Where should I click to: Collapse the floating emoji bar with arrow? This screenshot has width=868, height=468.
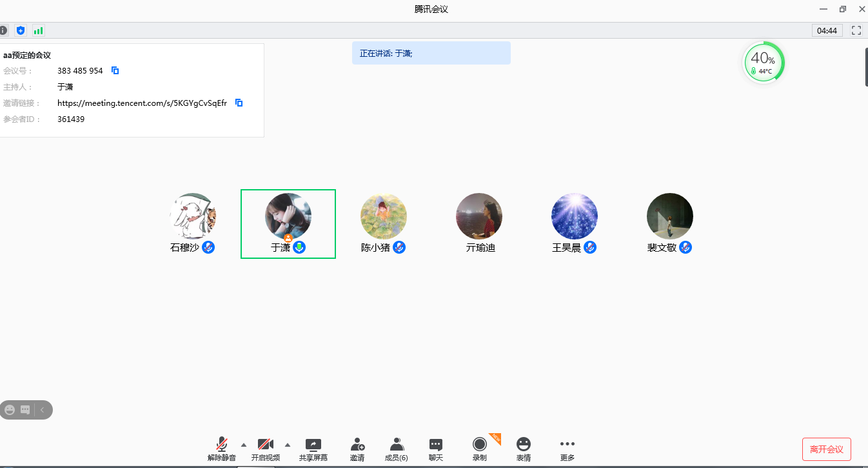[x=43, y=410]
